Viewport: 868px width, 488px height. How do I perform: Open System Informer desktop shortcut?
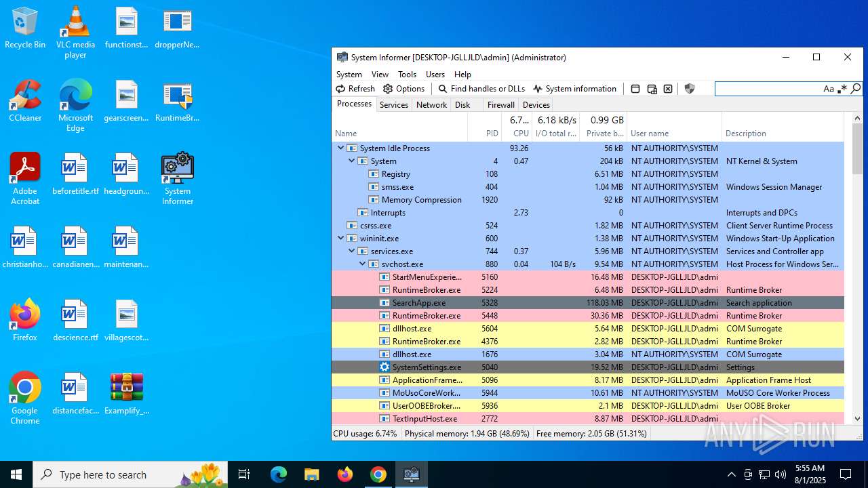178,179
